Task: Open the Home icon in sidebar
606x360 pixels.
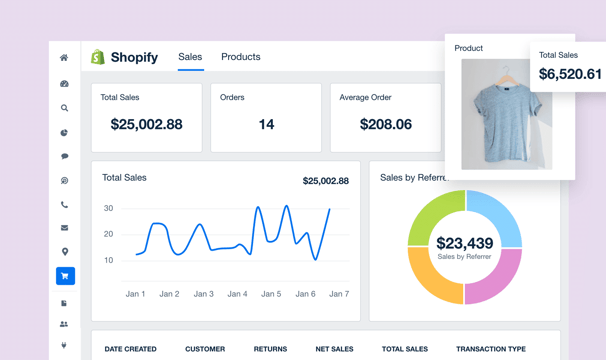Action: [64, 58]
